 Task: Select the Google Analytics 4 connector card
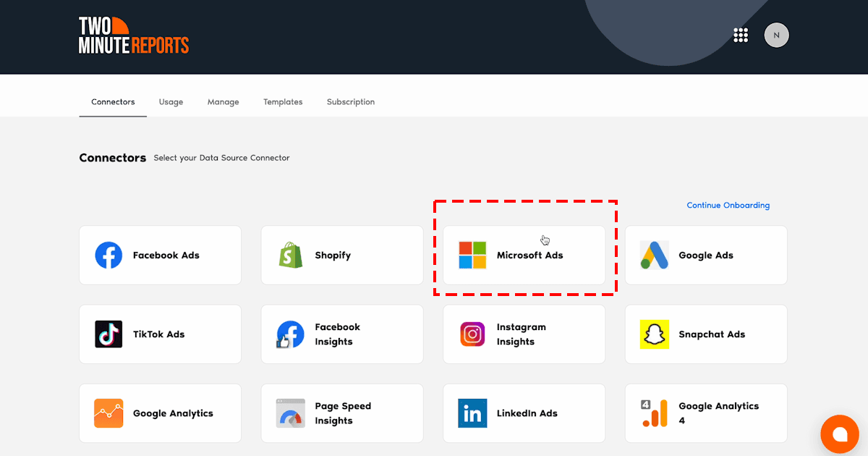(706, 413)
